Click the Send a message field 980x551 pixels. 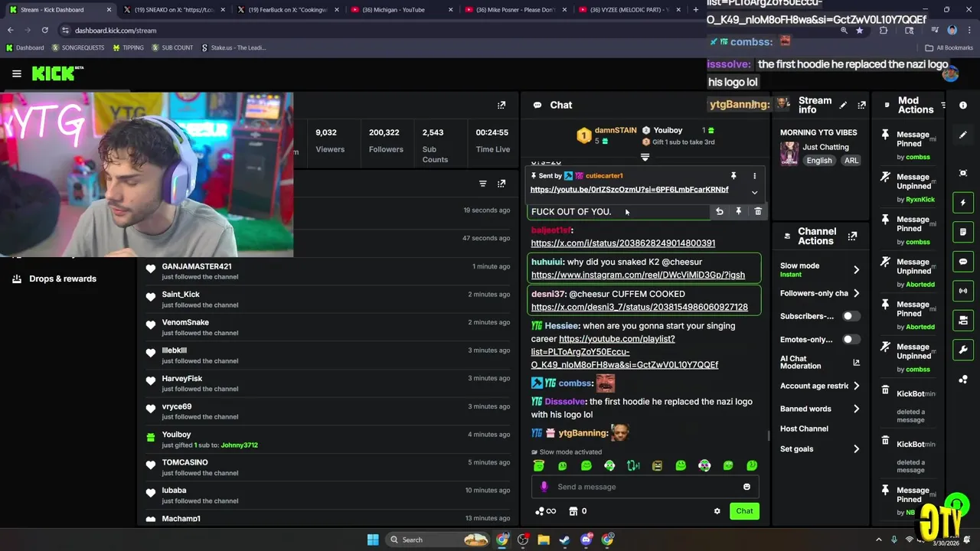coord(645,487)
